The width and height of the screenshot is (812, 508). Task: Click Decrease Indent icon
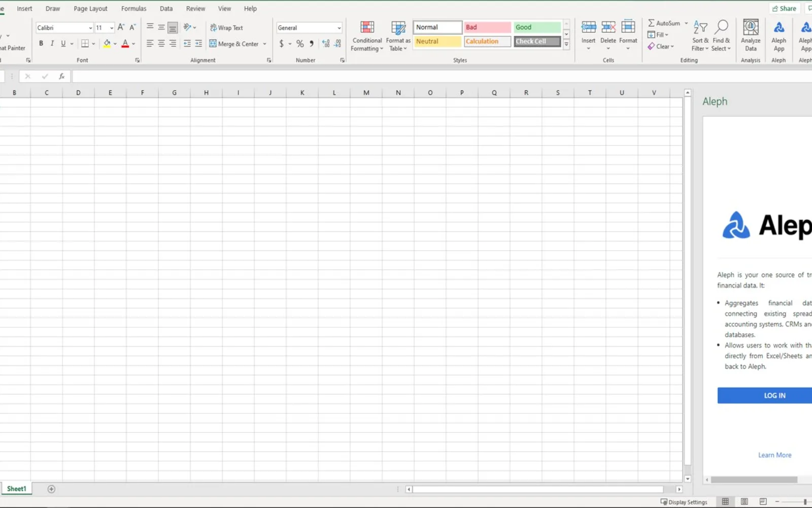click(x=187, y=44)
